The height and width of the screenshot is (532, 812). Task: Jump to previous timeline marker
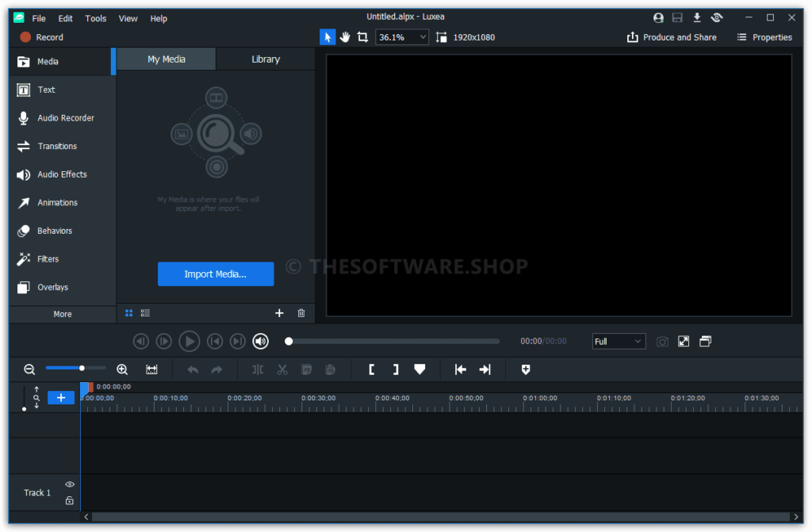pyautogui.click(x=460, y=369)
